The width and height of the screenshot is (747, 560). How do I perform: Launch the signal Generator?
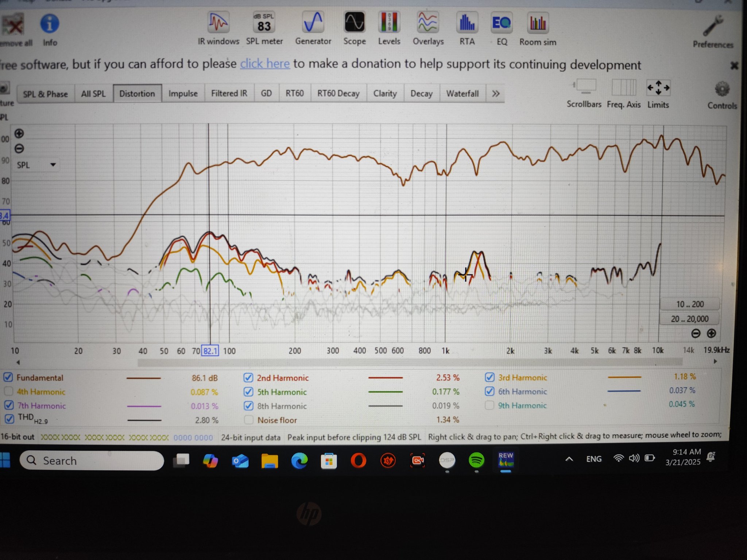313,23
